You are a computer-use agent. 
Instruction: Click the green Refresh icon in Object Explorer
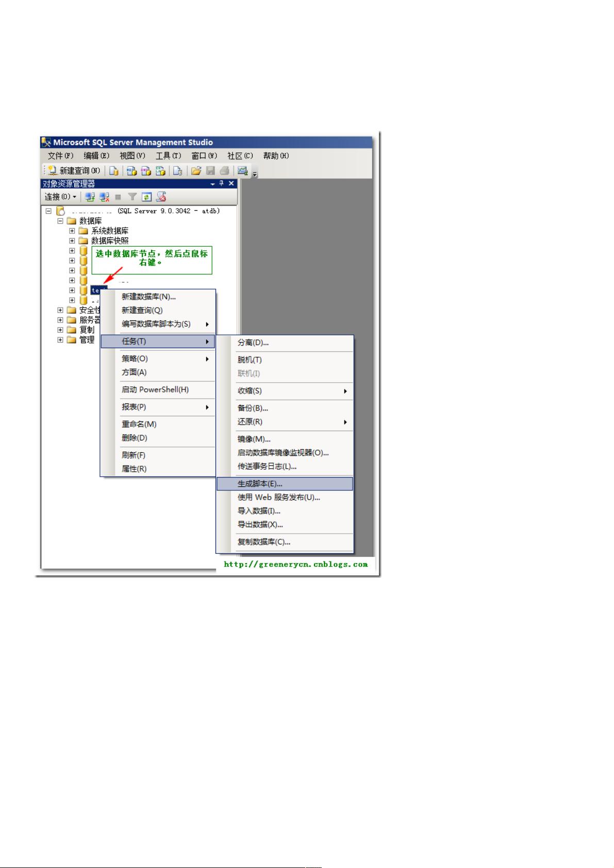point(146,197)
